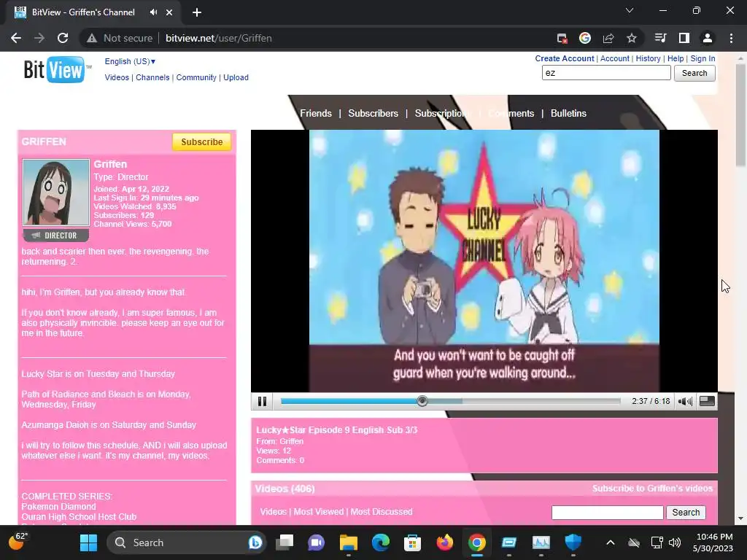Click the Upload link
Image resolution: width=747 pixels, height=560 pixels.
[x=236, y=77]
